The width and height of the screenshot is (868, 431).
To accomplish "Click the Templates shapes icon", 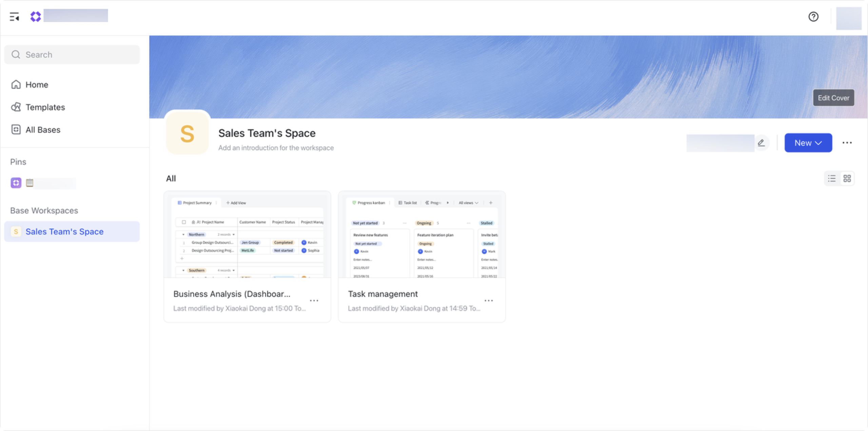I will (x=16, y=107).
